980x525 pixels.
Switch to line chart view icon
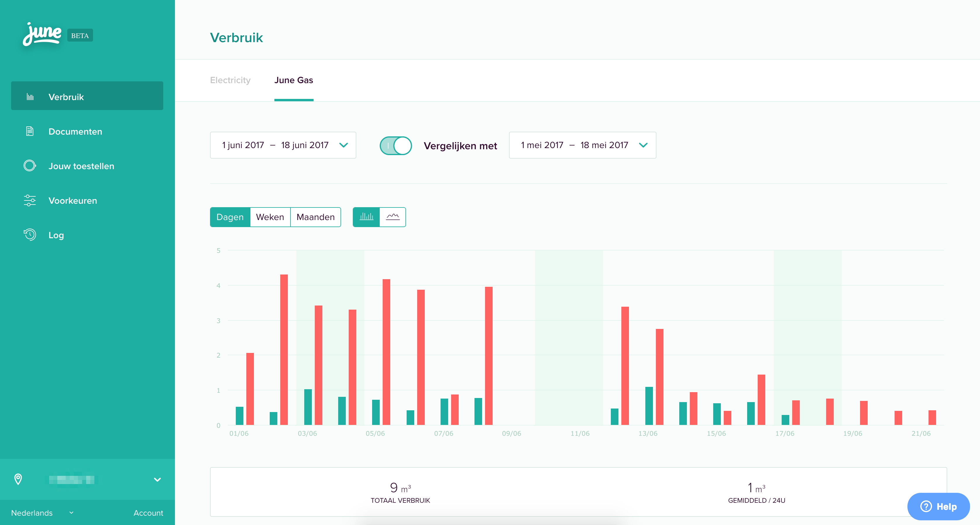[393, 217]
